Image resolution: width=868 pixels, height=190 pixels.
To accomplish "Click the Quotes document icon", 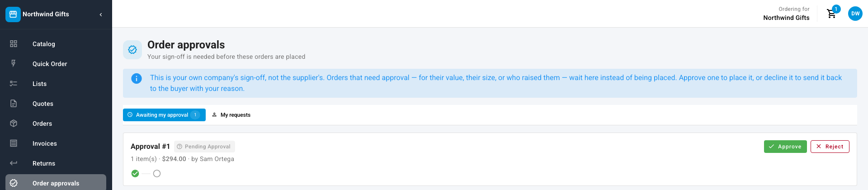I will pos(14,104).
